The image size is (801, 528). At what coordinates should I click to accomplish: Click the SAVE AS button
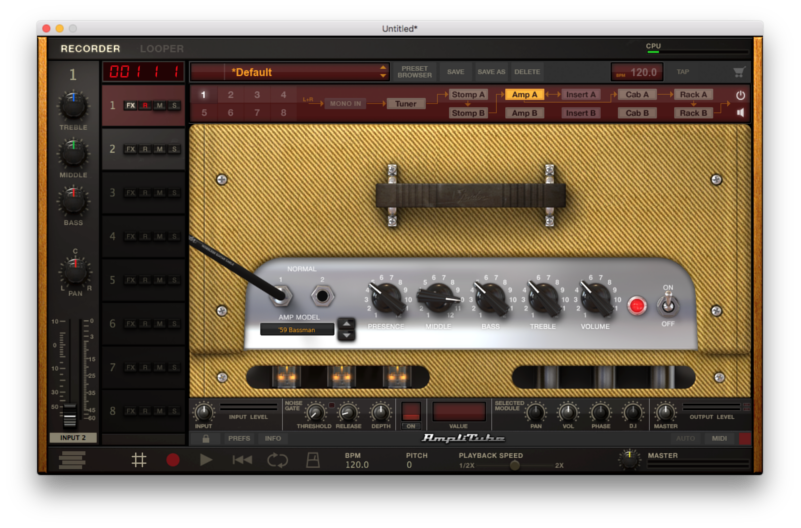point(491,72)
